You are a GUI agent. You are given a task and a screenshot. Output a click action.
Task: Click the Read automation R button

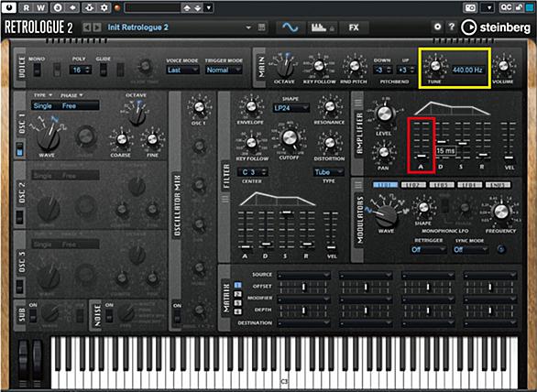click(x=27, y=7)
